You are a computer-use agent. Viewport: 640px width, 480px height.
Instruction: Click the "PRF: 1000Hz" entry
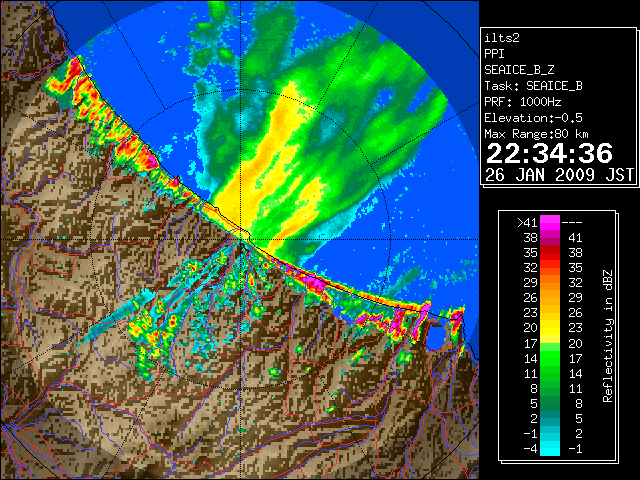click(x=522, y=102)
